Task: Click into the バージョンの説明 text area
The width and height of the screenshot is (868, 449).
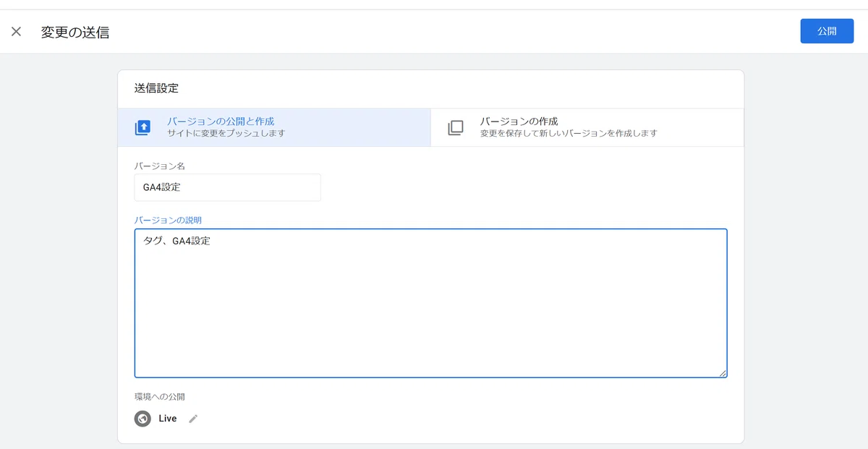Action: (x=430, y=303)
